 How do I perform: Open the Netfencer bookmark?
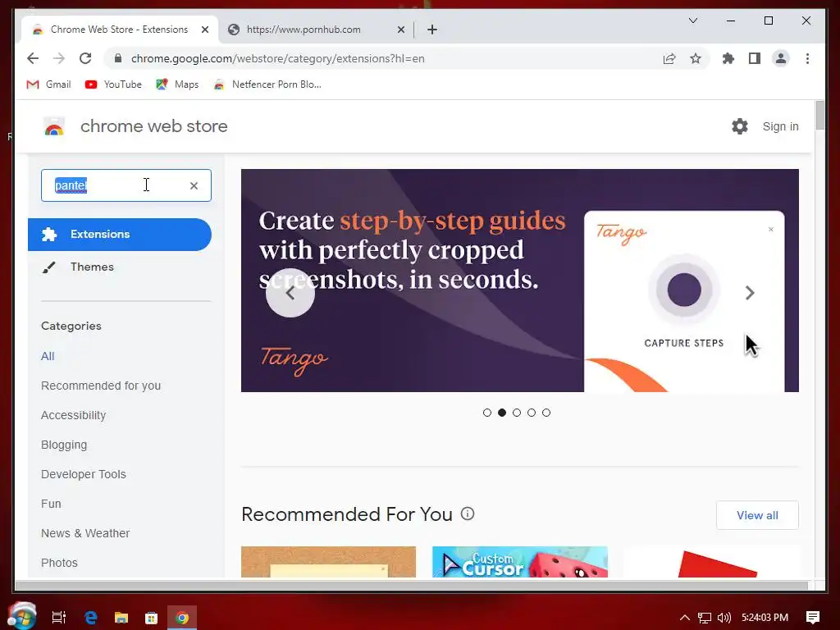coord(267,84)
